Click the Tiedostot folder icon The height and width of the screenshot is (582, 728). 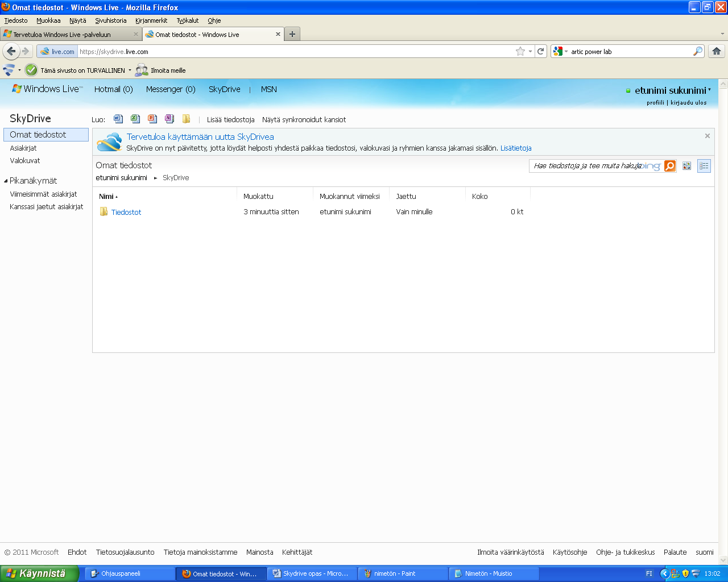click(x=104, y=211)
